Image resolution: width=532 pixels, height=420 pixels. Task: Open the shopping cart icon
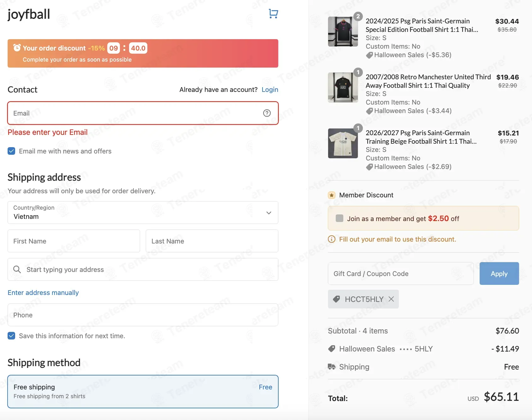[x=273, y=14]
